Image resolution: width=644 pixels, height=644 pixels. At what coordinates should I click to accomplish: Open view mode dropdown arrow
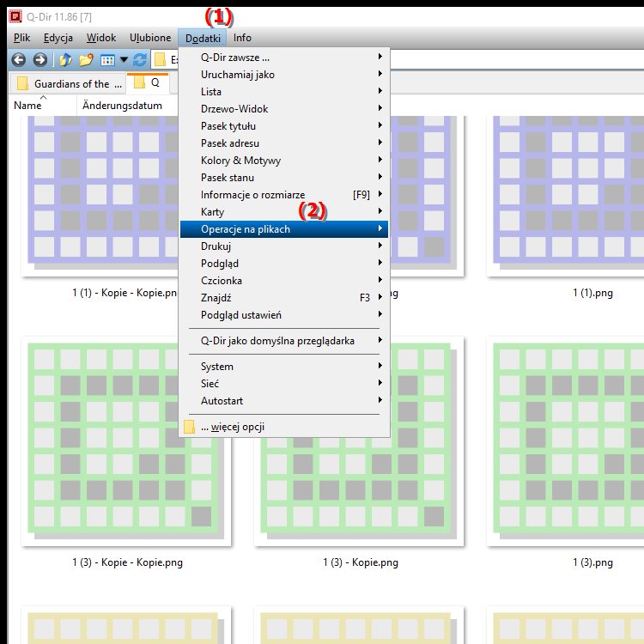click(124, 60)
